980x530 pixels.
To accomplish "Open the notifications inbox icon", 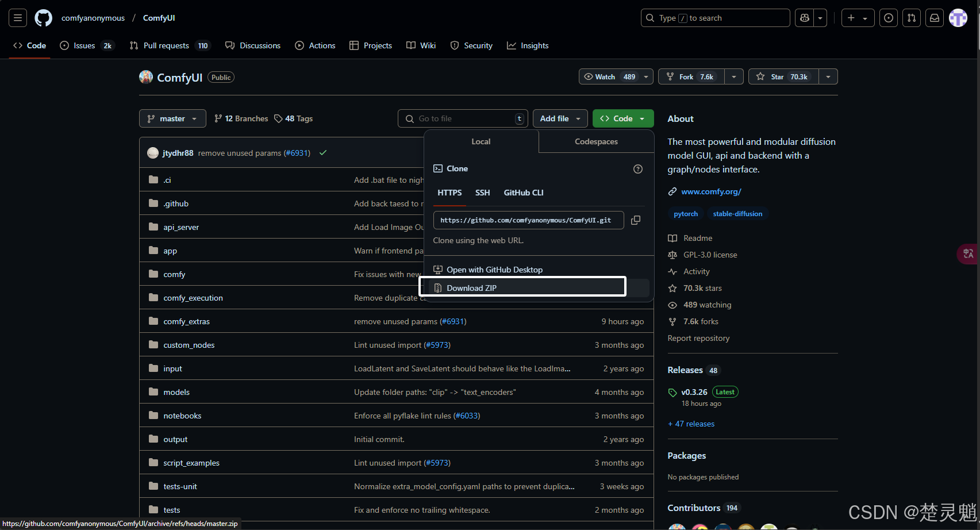I will pos(935,18).
